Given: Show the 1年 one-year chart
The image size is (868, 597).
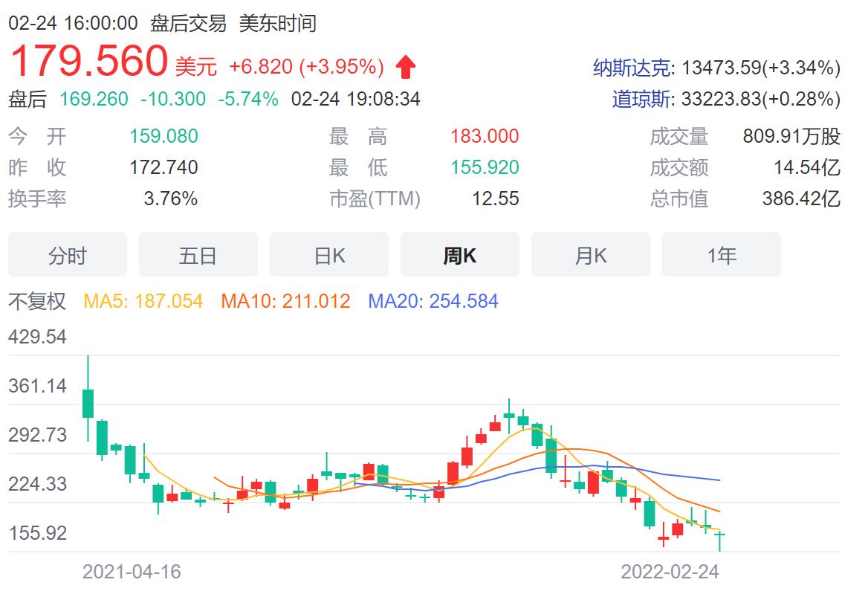Looking at the screenshot, I should tap(722, 255).
